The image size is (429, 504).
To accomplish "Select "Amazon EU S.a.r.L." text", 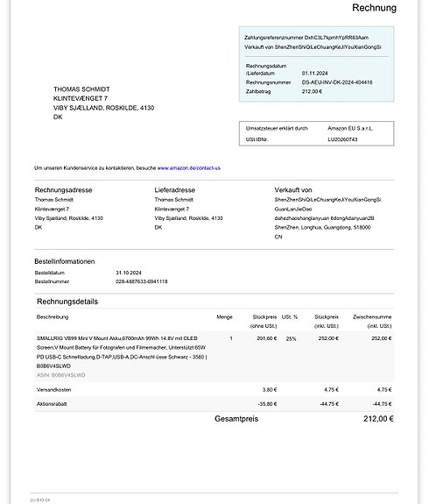I will click(x=350, y=128).
